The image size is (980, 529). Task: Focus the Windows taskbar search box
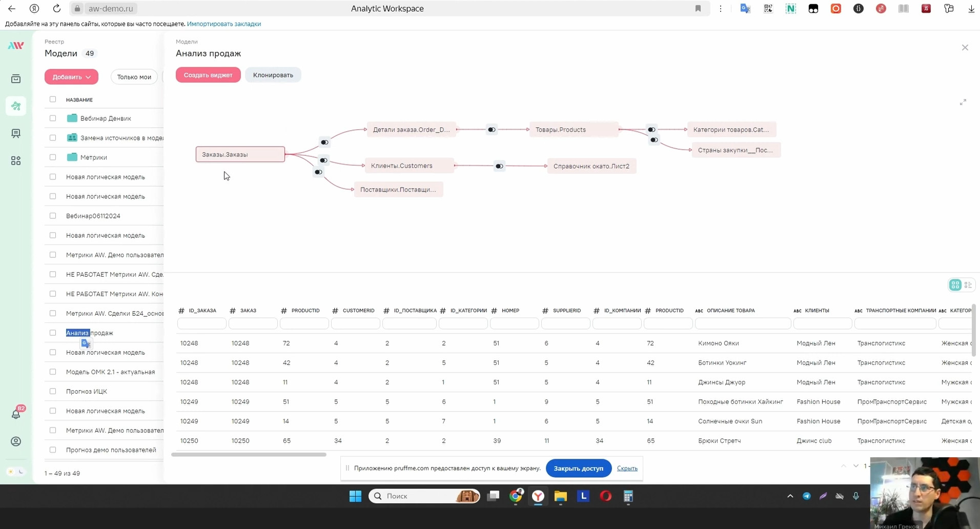[x=424, y=496]
